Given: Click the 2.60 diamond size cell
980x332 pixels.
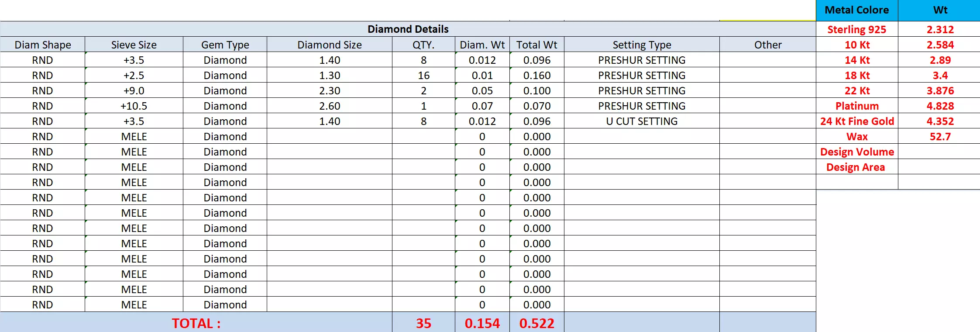Looking at the screenshot, I should click(330, 106).
